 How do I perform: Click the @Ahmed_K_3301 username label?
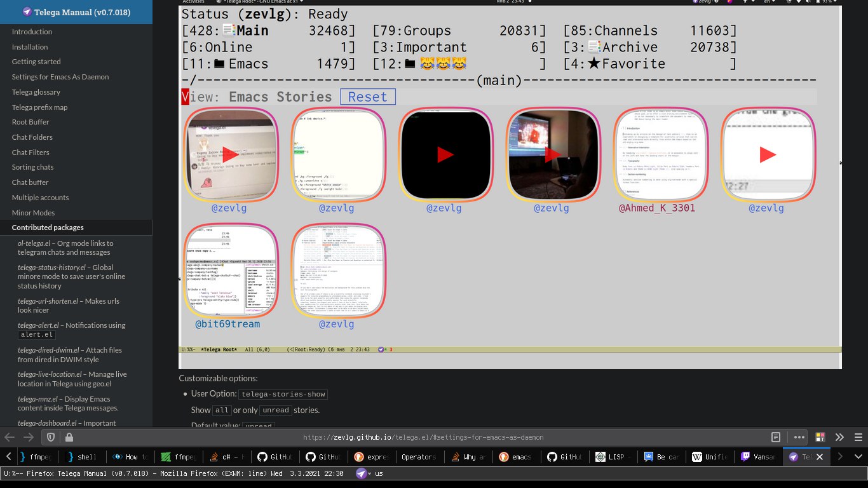[x=657, y=208]
